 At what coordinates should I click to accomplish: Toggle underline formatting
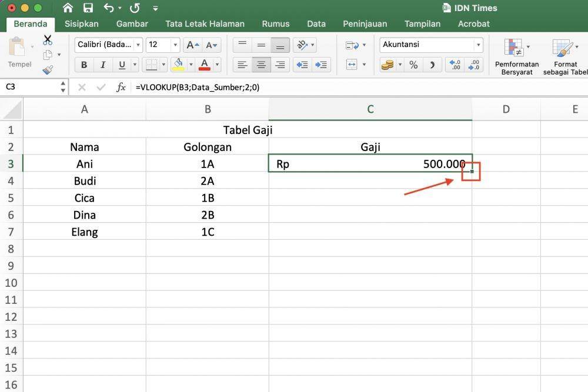coord(122,65)
